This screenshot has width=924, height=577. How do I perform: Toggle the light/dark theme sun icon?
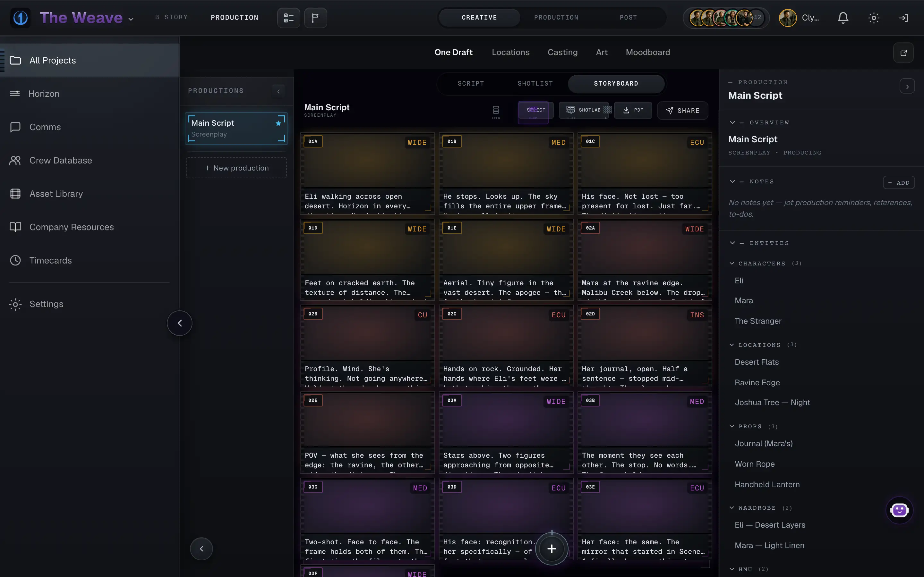874,18
